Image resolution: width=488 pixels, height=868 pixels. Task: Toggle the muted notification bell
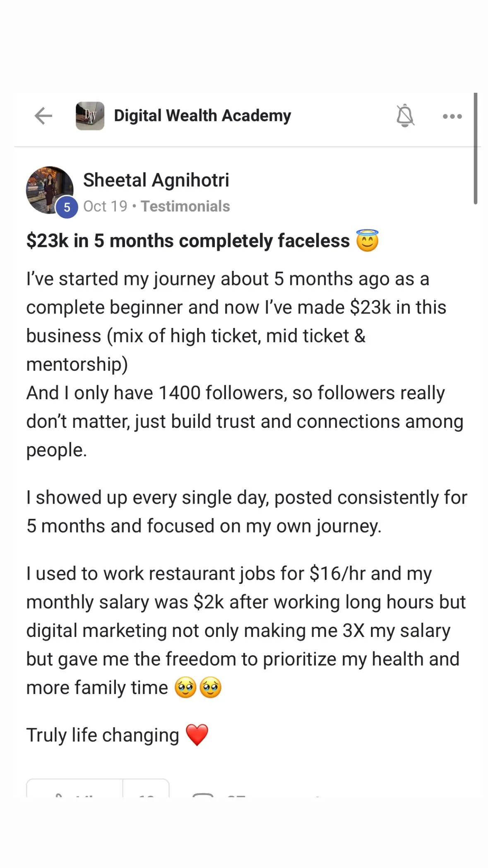(405, 116)
